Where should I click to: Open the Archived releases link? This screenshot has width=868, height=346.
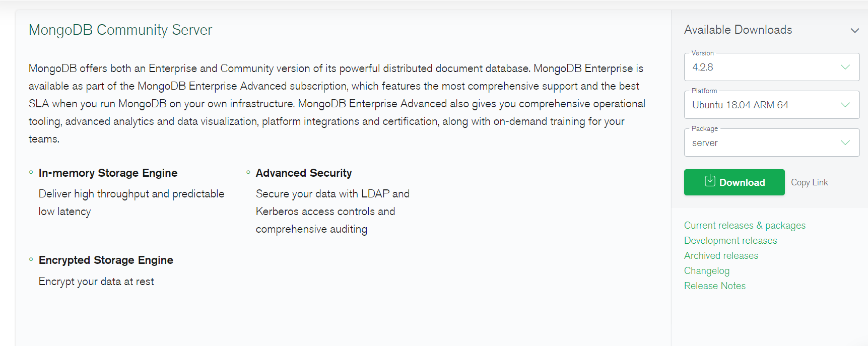pyautogui.click(x=721, y=256)
